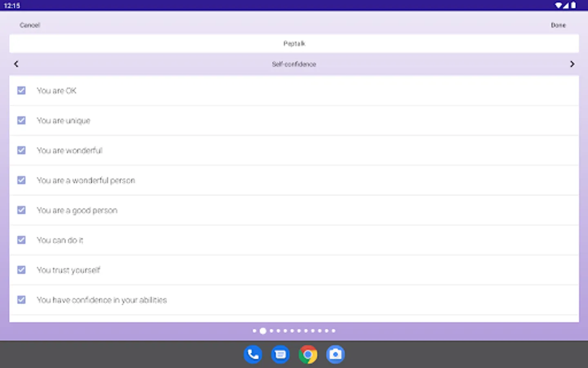Tap the Done button

[558, 25]
